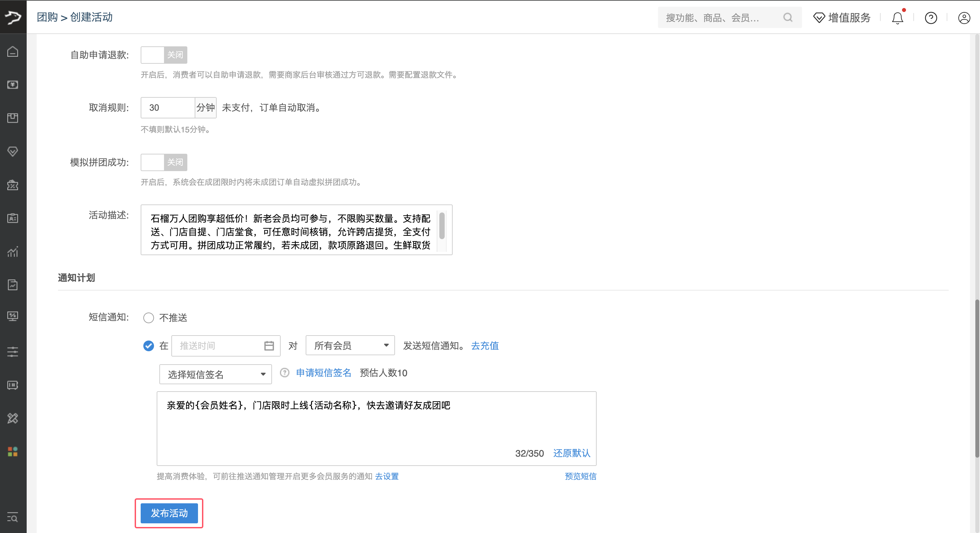The image size is (980, 533).
Task: Toggle the 自助申请退款 switch
Action: coord(164,55)
